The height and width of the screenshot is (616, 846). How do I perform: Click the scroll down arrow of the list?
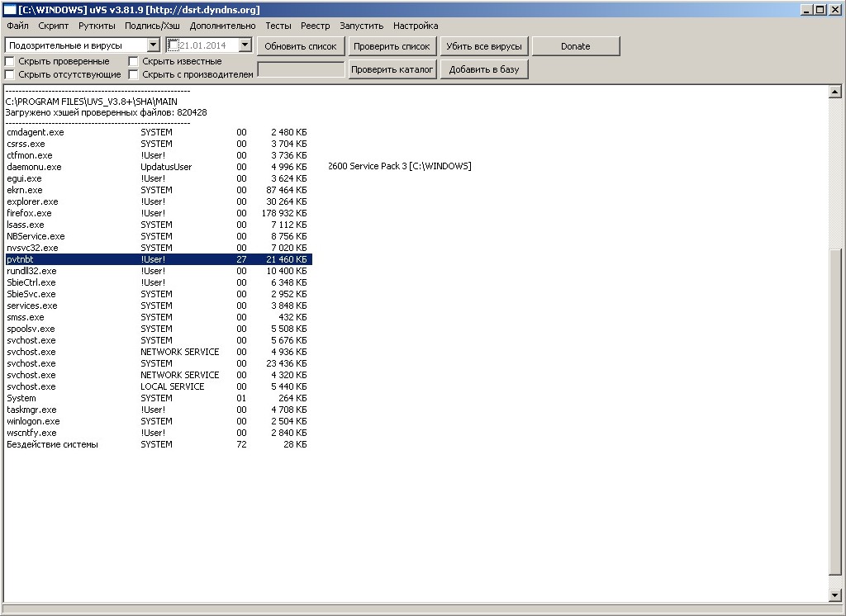coord(834,595)
